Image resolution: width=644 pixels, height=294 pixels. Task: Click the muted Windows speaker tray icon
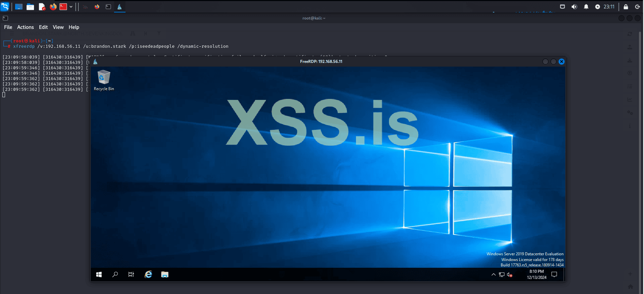(x=510, y=275)
